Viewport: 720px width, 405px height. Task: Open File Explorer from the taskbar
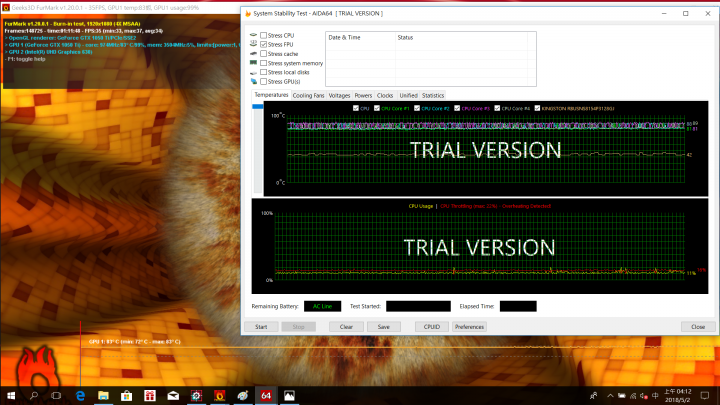point(103,395)
